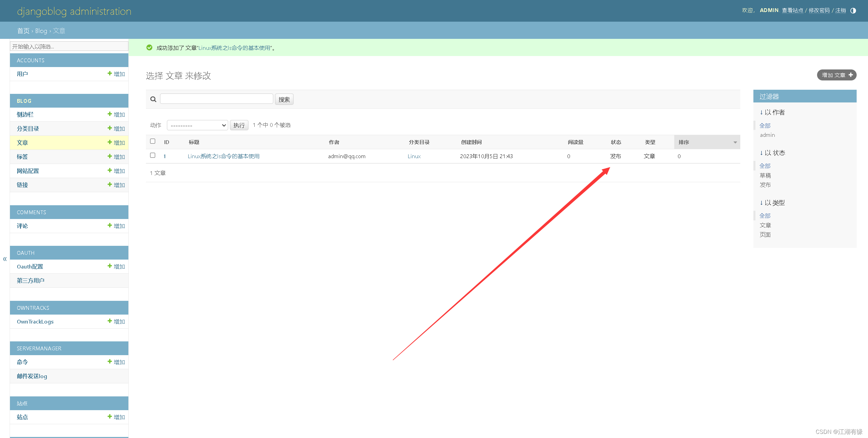This screenshot has width=868, height=438.
Task: Open 链接 in sidebar
Action: coord(22,185)
